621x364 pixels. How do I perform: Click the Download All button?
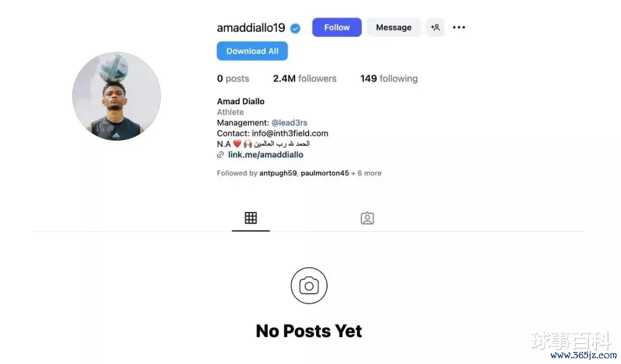252,51
